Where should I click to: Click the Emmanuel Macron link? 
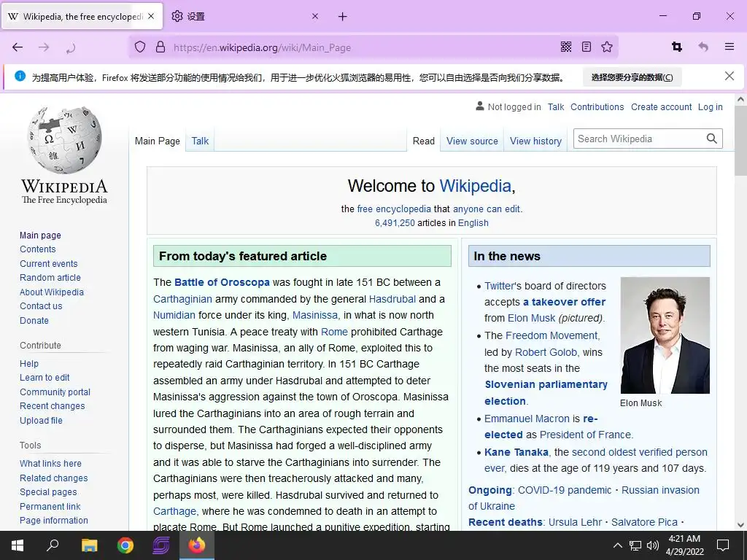coord(527,419)
